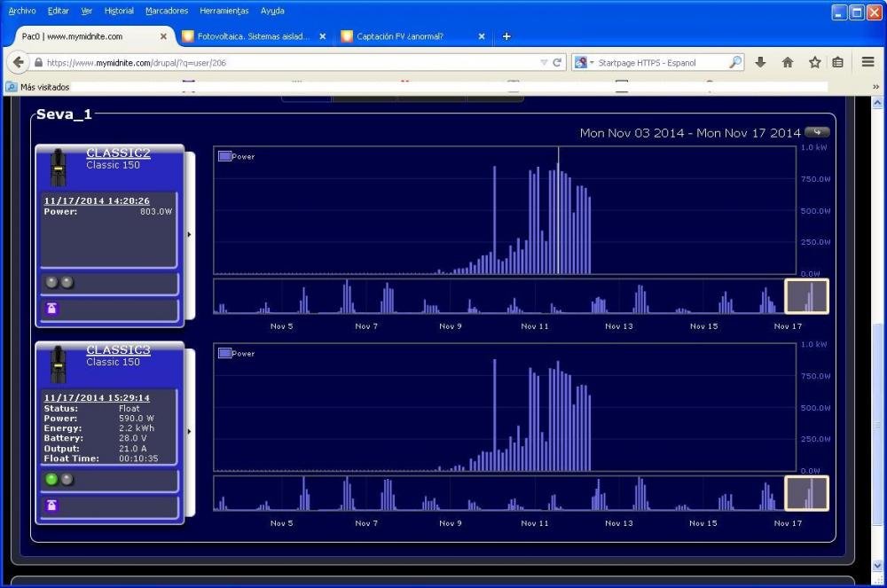Click the search magnifier icon

click(734, 62)
